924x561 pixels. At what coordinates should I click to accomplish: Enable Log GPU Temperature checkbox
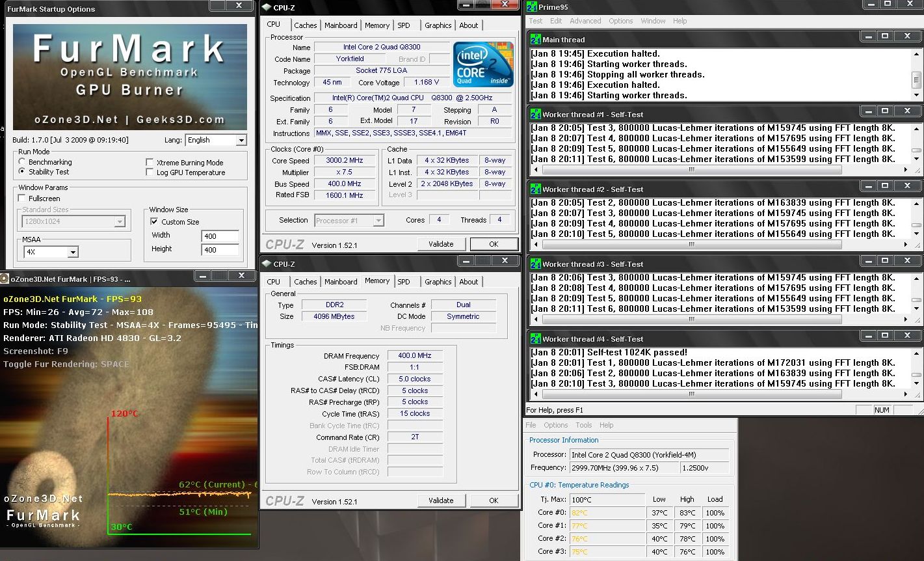click(150, 172)
